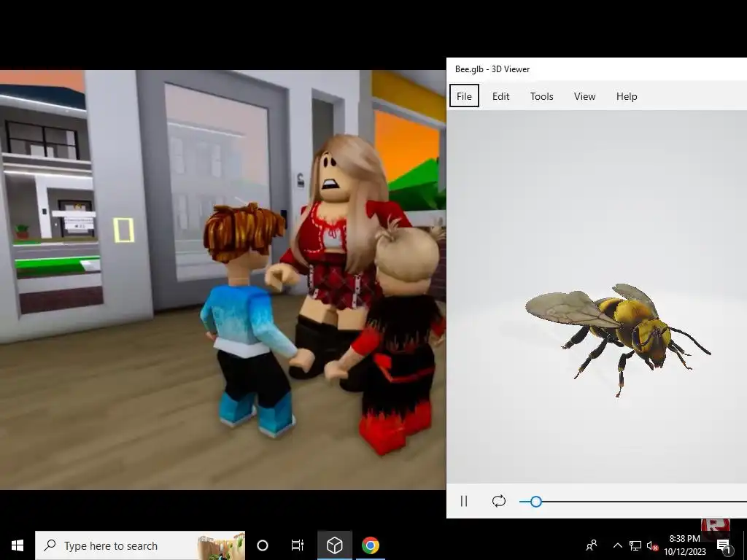Open the People icon in system tray
The height and width of the screenshot is (560, 747).
click(592, 545)
